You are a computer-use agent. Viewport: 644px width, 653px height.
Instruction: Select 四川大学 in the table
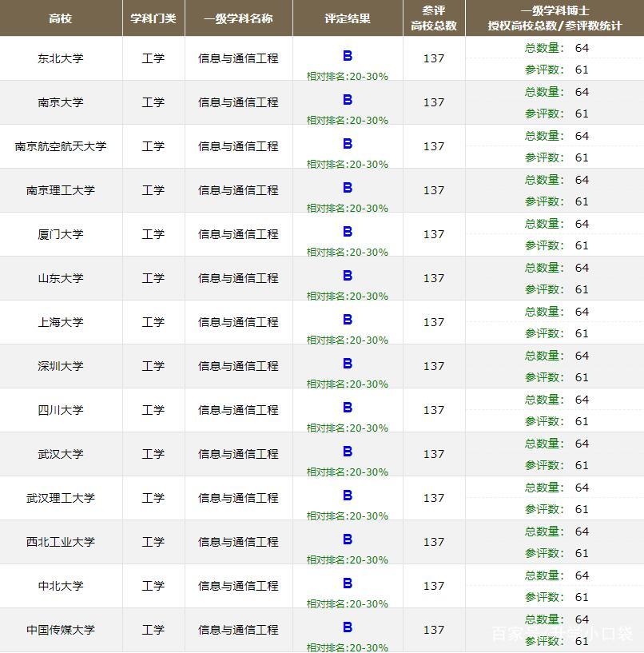(61, 410)
